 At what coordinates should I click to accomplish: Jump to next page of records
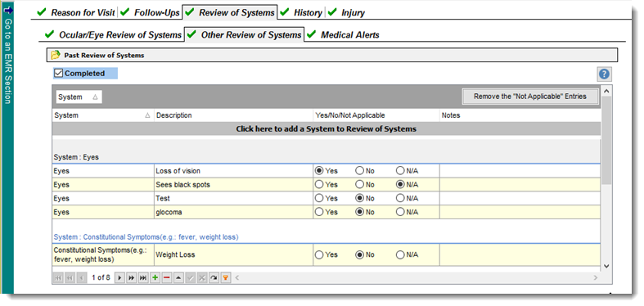point(131,278)
